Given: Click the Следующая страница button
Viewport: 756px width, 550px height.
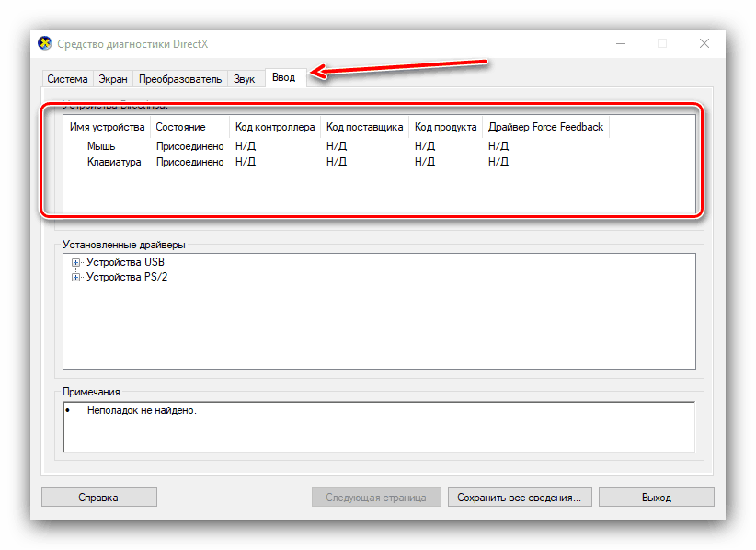Looking at the screenshot, I should click(376, 497).
